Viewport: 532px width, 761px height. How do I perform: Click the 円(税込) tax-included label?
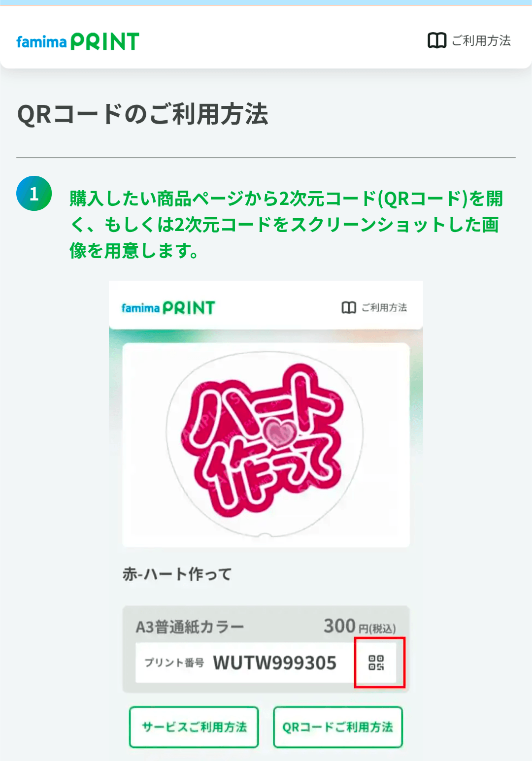[x=377, y=629]
